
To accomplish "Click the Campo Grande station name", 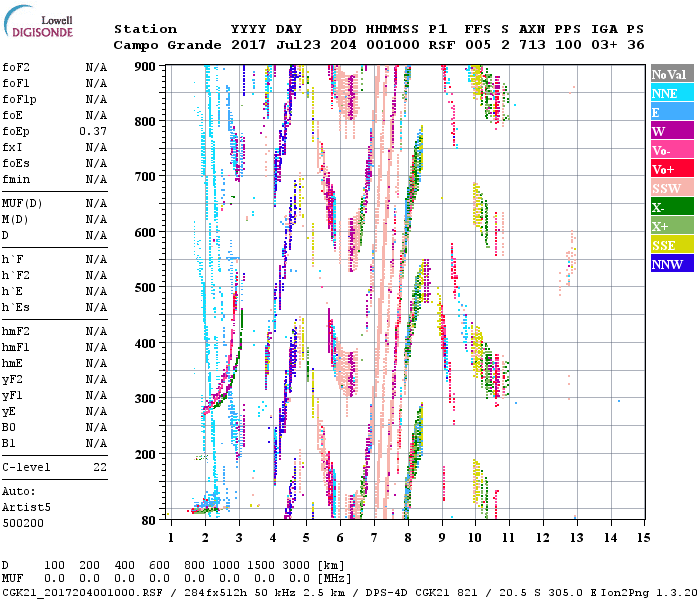I will (x=164, y=45).
